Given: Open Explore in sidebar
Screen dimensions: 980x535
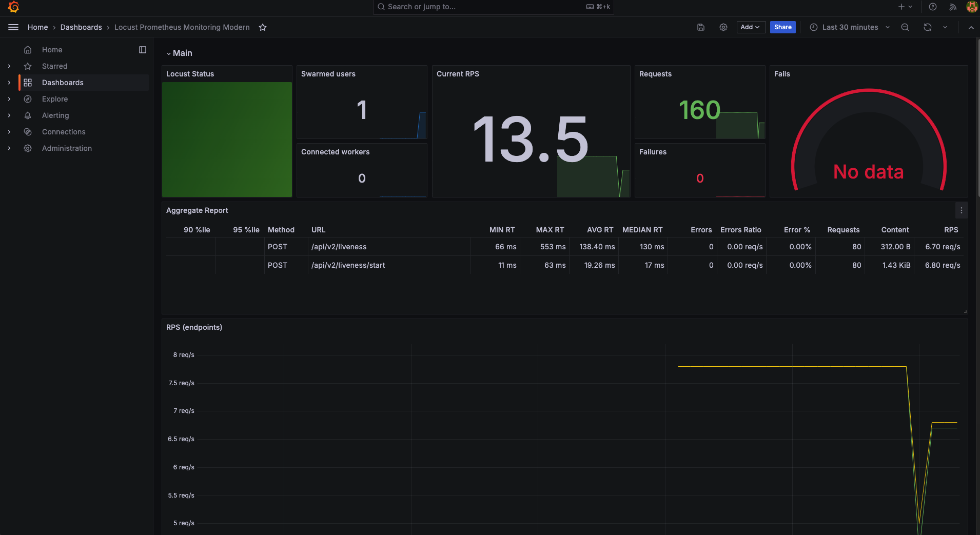Looking at the screenshot, I should tap(55, 99).
